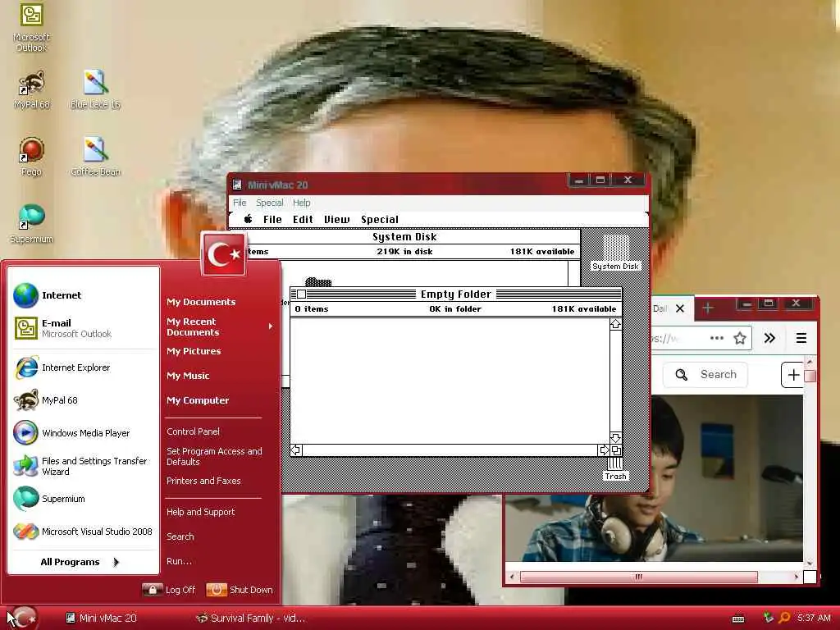This screenshot has height=630, width=840.
Task: Open the browser hamburger menu
Action: (801, 338)
